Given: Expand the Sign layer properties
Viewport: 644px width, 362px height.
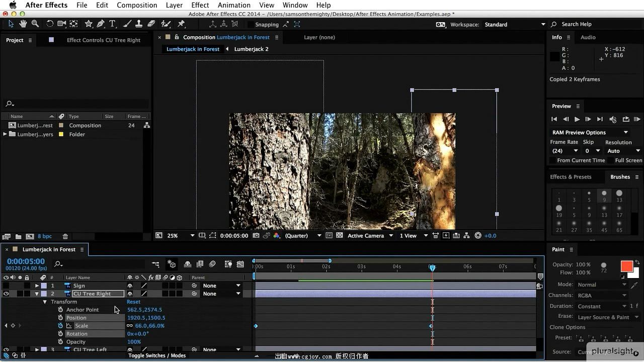Looking at the screenshot, I should tap(37, 286).
